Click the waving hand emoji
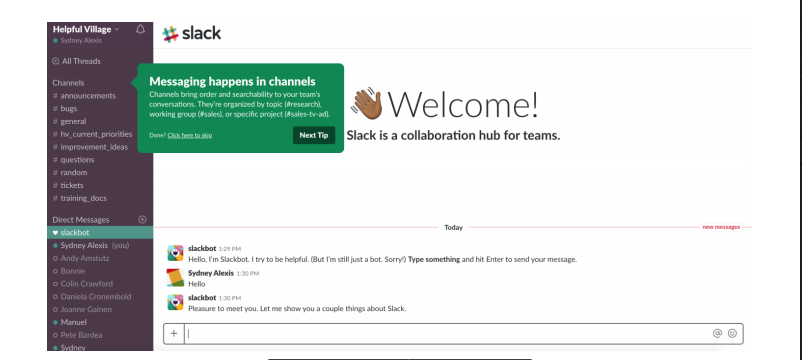802x360 pixels. pos(366,104)
